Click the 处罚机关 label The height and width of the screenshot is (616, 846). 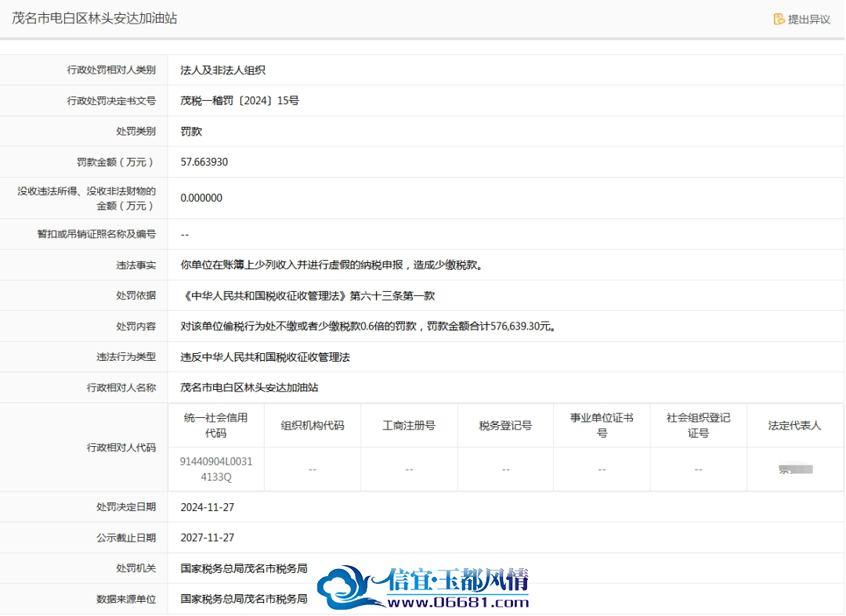[136, 568]
